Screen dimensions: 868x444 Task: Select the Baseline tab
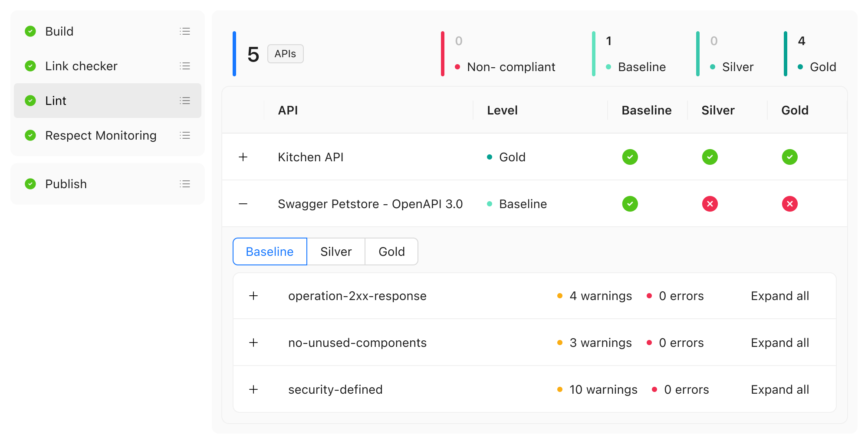[270, 251]
